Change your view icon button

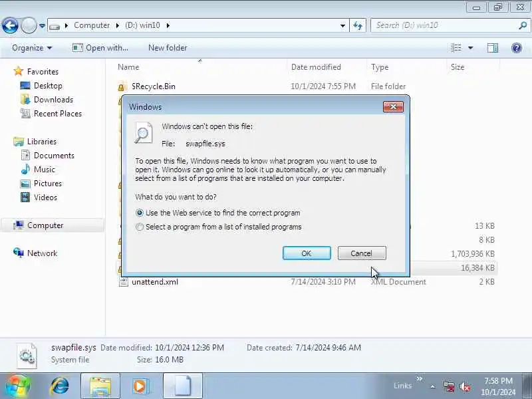456,48
